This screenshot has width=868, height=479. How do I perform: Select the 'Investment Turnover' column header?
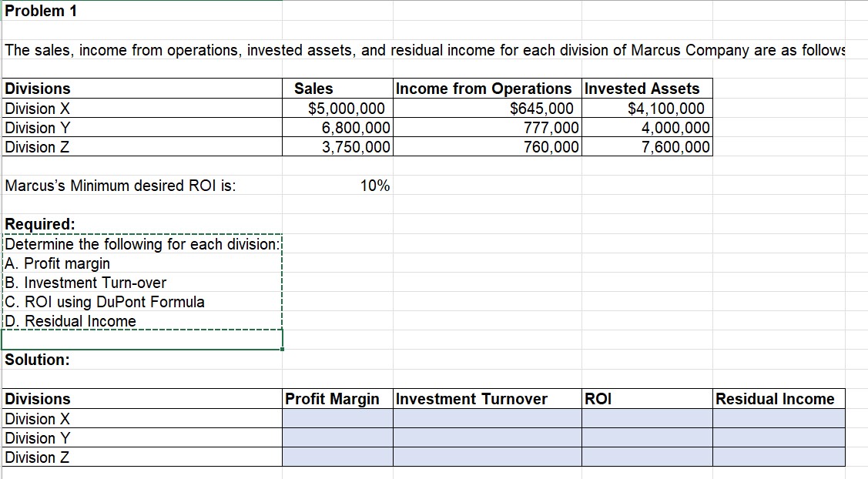point(488,399)
